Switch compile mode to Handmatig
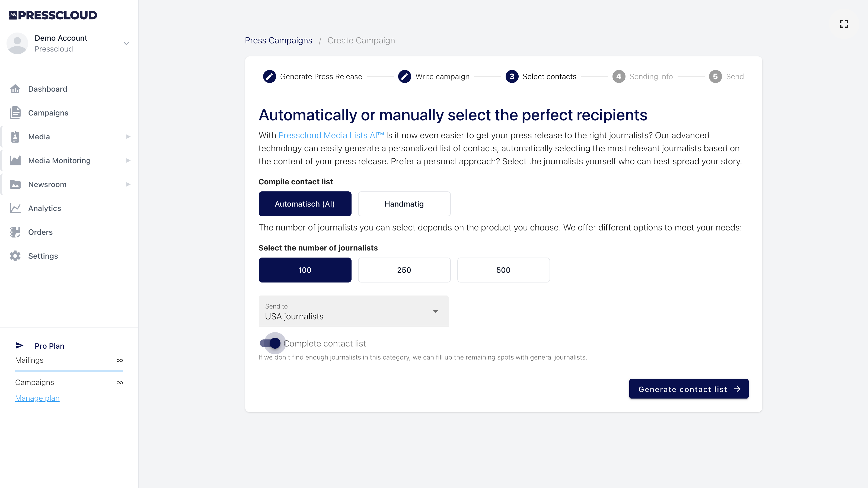 pyautogui.click(x=404, y=204)
